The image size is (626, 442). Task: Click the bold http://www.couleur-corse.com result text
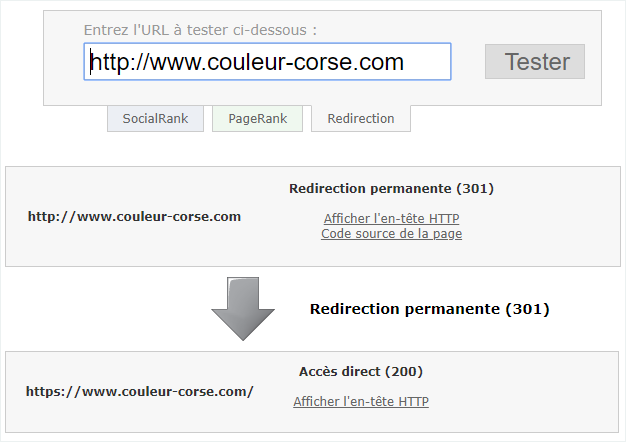pyautogui.click(x=134, y=216)
